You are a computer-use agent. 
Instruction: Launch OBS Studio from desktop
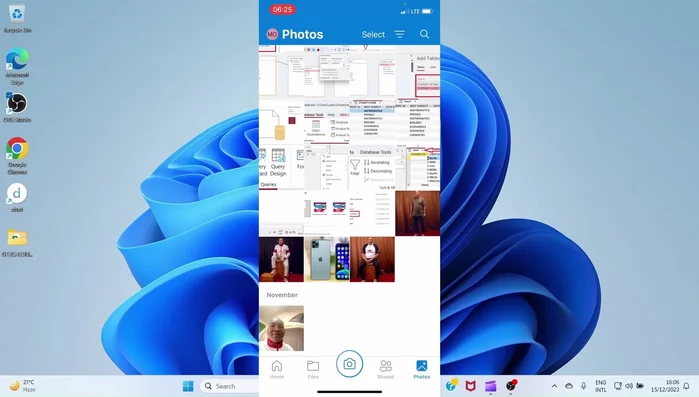point(17,107)
